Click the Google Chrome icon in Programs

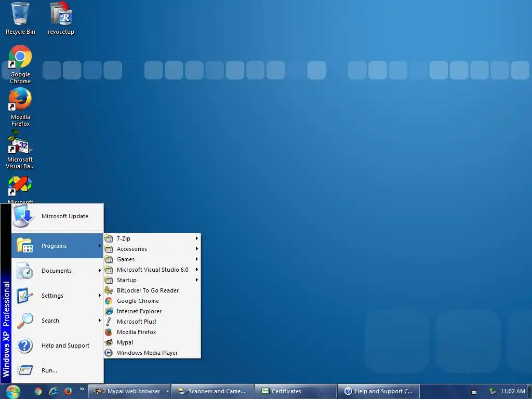(109, 301)
